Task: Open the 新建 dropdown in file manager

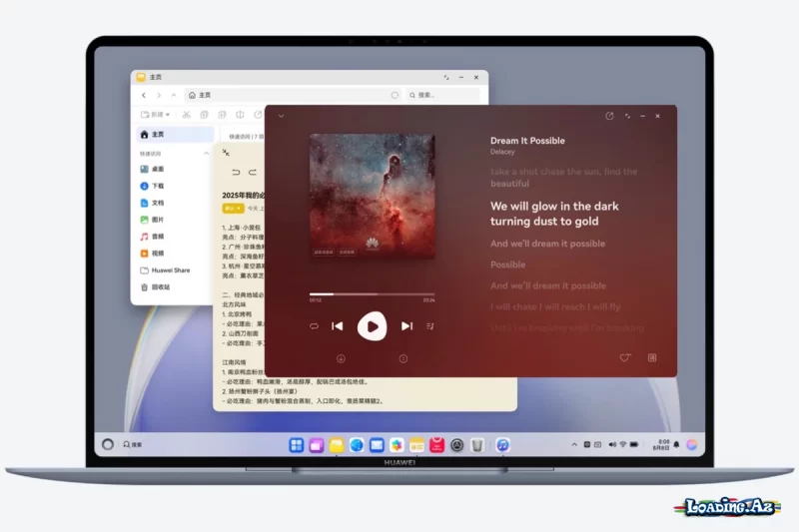Action: point(156,115)
